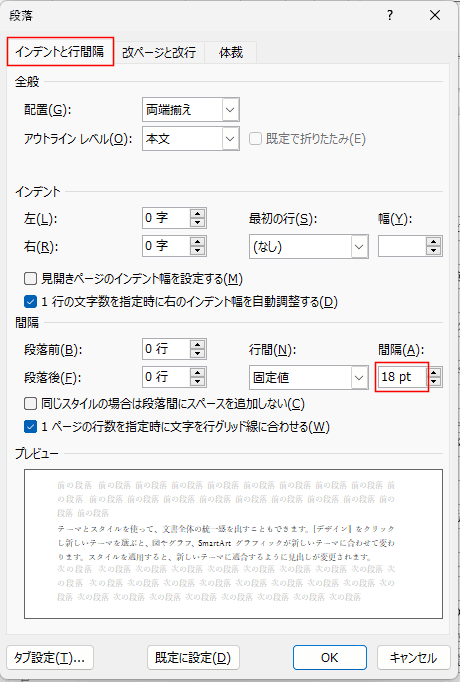Image resolution: width=460 pixels, height=682 pixels.
Task: Enable 見開きページのインデント幅を設定する checkbox
Action: [30, 278]
